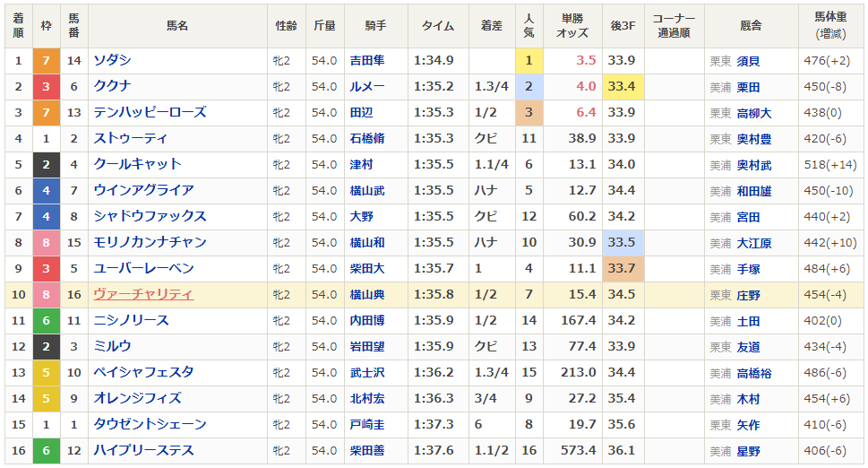This screenshot has width=868, height=468.
Task: Open jockey link 内田博
Action: [x=367, y=321]
